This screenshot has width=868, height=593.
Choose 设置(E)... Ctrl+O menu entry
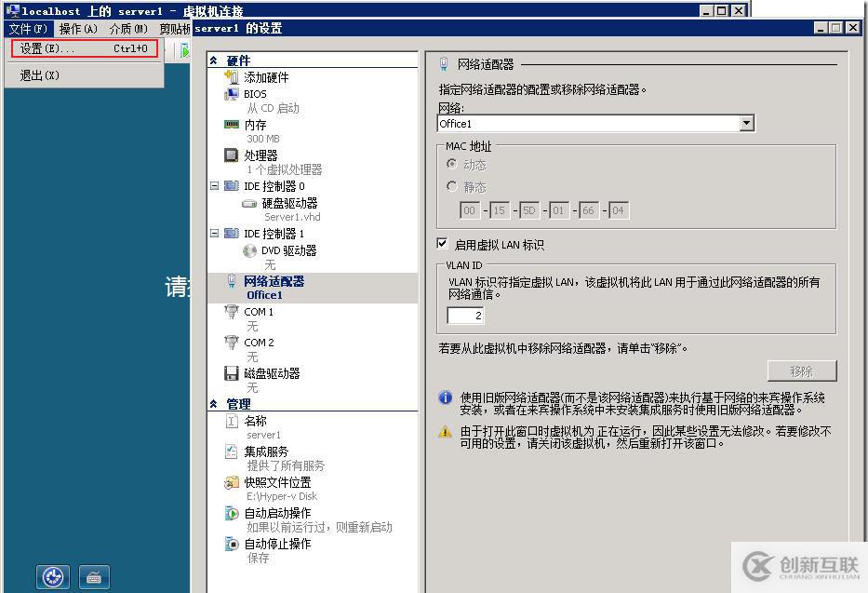[85, 48]
